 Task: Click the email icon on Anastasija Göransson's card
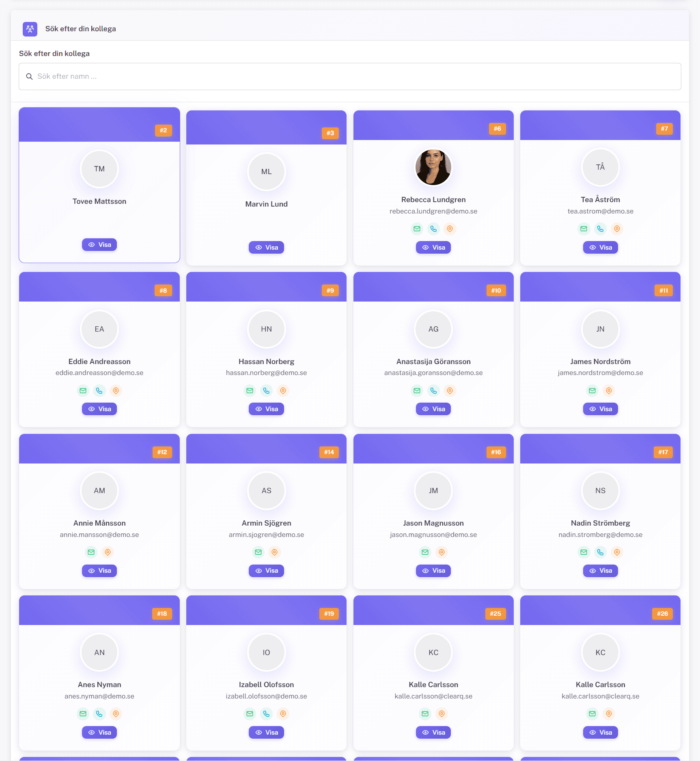coord(417,390)
